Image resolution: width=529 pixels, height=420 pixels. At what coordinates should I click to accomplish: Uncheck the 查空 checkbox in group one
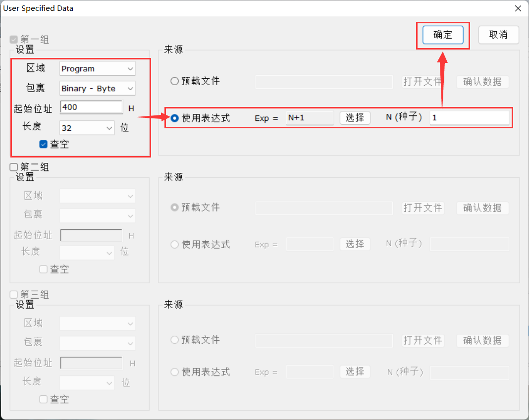point(44,145)
